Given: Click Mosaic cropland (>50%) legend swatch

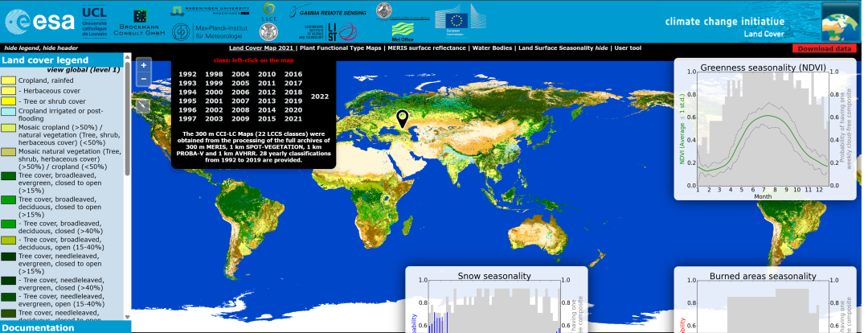Looking at the screenshot, I should [x=8, y=128].
